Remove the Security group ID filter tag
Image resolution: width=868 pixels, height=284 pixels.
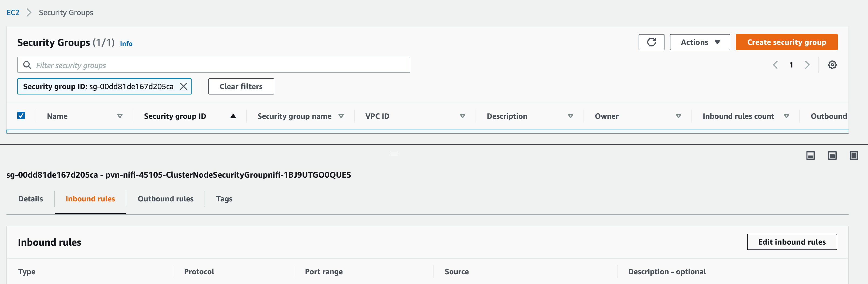[x=183, y=87]
